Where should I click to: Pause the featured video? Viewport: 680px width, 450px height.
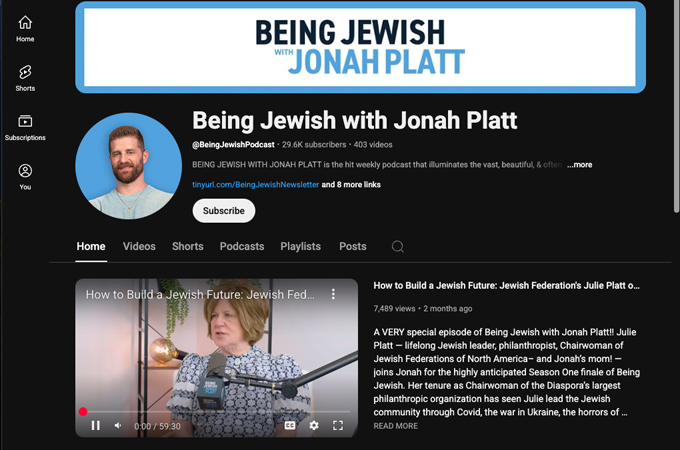[96, 426]
